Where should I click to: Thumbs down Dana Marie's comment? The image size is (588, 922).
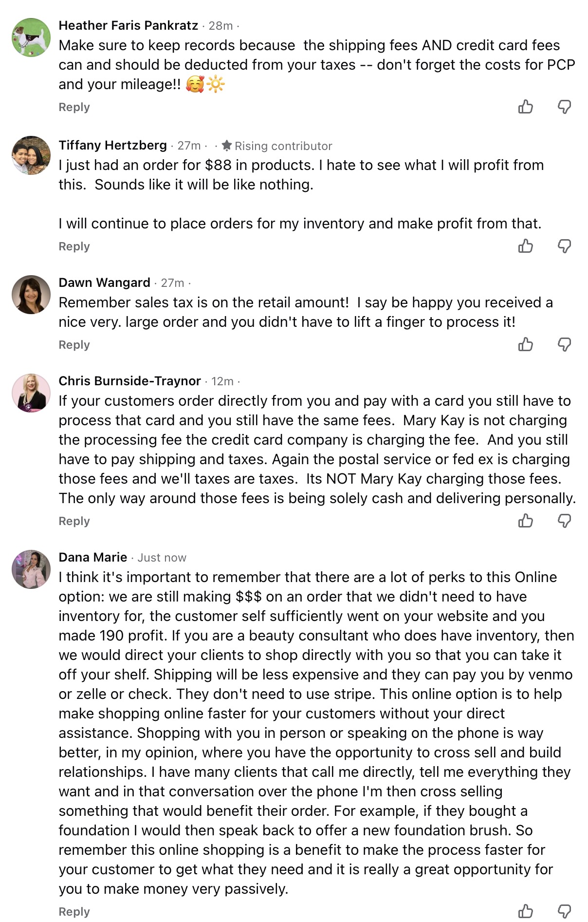coord(564,911)
